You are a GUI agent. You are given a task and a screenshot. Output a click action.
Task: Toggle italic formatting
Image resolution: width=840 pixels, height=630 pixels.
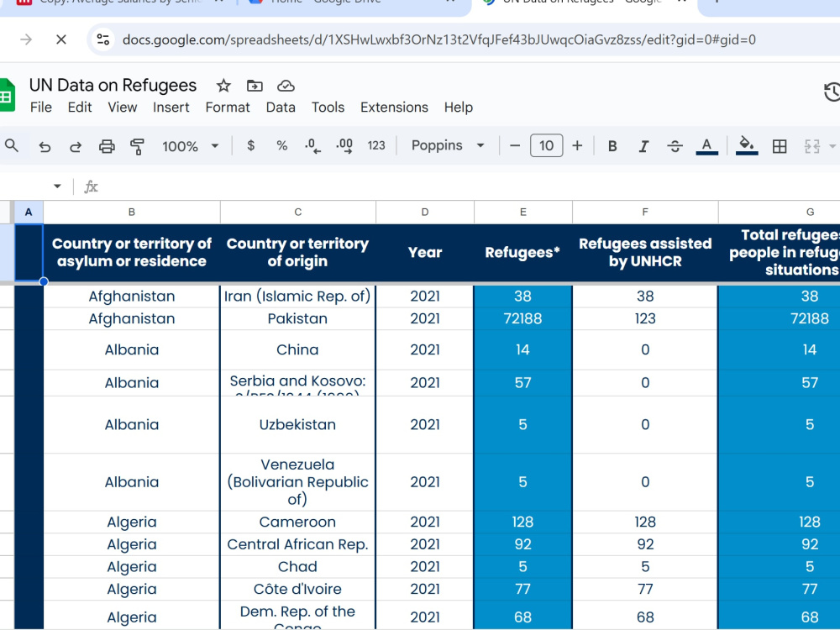(x=643, y=146)
